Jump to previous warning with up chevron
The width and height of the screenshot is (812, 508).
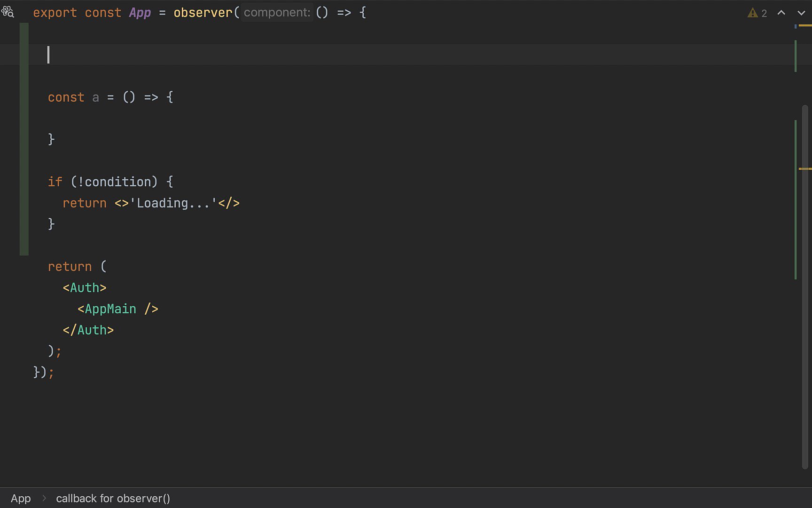click(781, 13)
